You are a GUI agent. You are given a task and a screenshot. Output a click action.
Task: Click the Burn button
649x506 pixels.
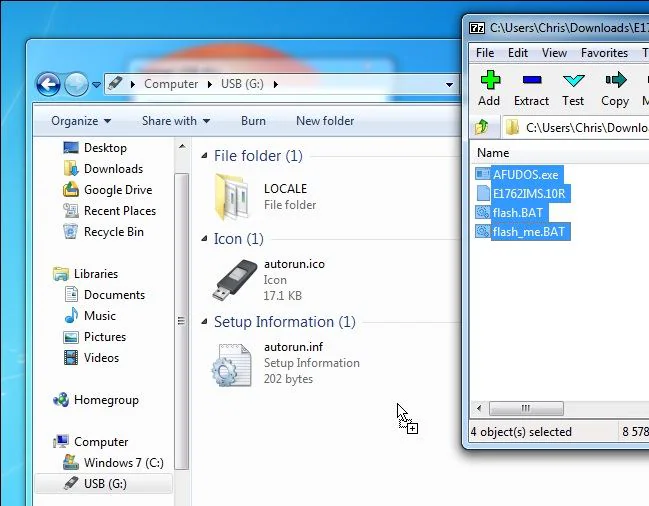[253, 121]
